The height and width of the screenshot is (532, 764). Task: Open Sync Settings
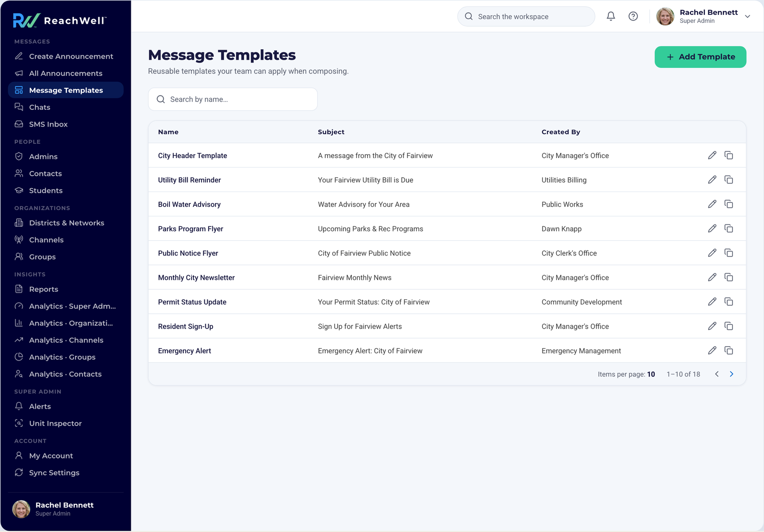[66, 472]
